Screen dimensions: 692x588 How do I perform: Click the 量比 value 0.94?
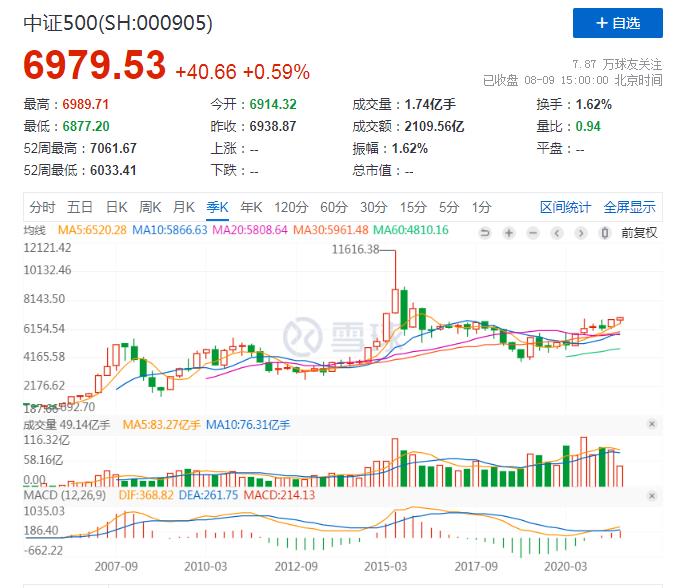[588, 127]
